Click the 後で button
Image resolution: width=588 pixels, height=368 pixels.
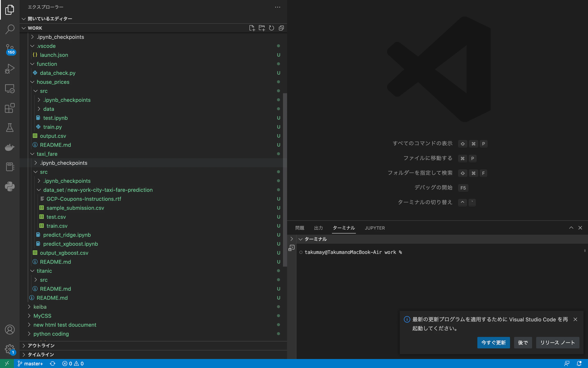click(x=523, y=343)
